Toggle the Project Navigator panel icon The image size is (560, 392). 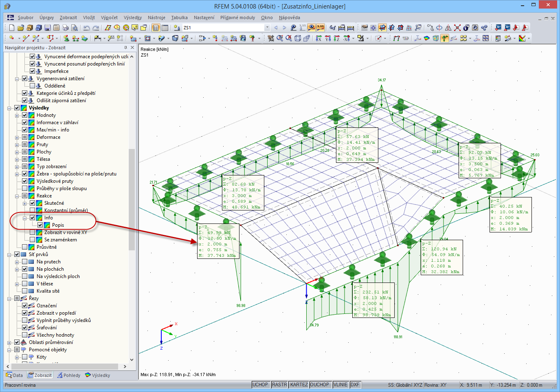(156, 28)
